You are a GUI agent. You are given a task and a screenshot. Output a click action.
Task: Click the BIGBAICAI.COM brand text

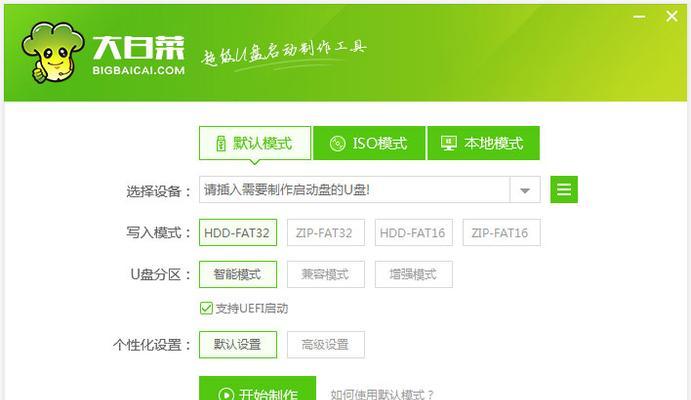point(138,70)
